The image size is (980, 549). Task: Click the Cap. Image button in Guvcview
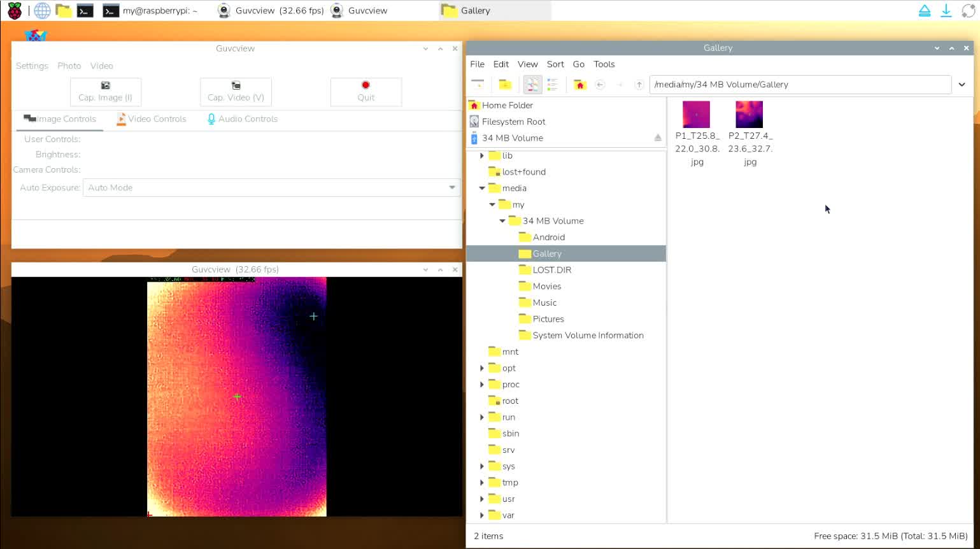pos(106,92)
